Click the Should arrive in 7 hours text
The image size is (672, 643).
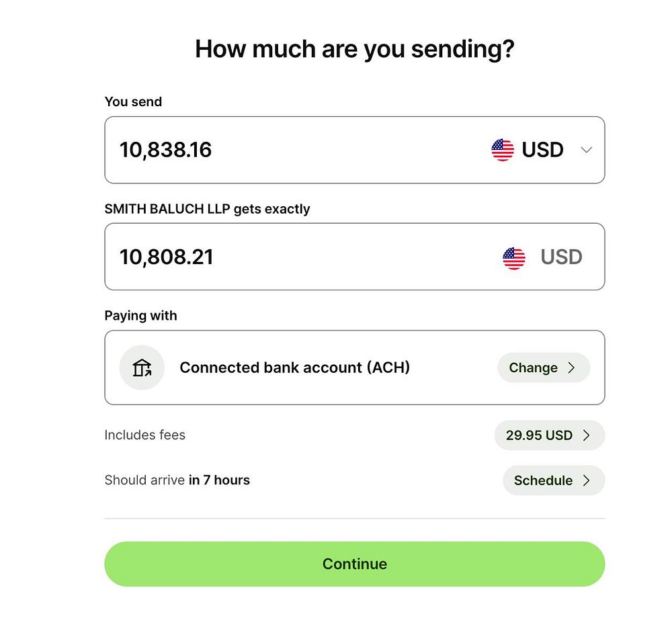[177, 480]
